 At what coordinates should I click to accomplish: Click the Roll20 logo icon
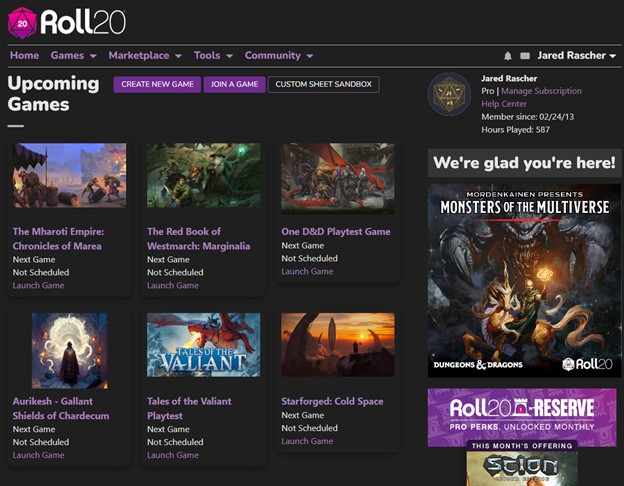pyautogui.click(x=22, y=21)
